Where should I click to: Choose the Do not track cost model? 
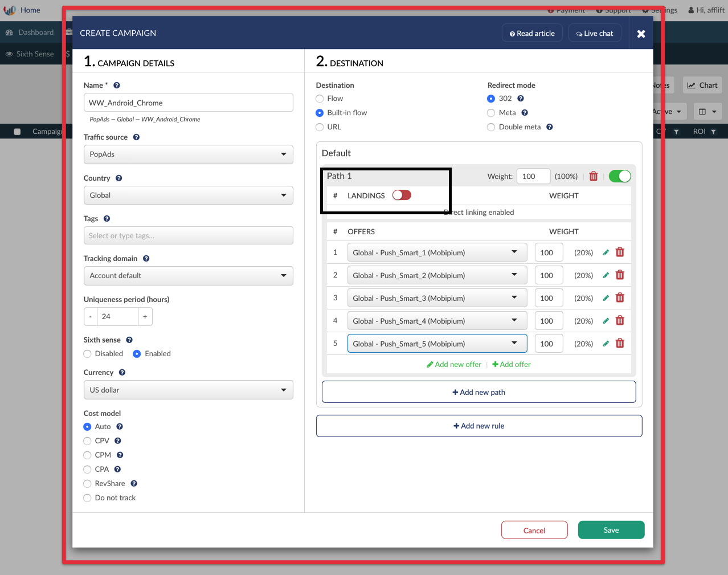coord(87,498)
